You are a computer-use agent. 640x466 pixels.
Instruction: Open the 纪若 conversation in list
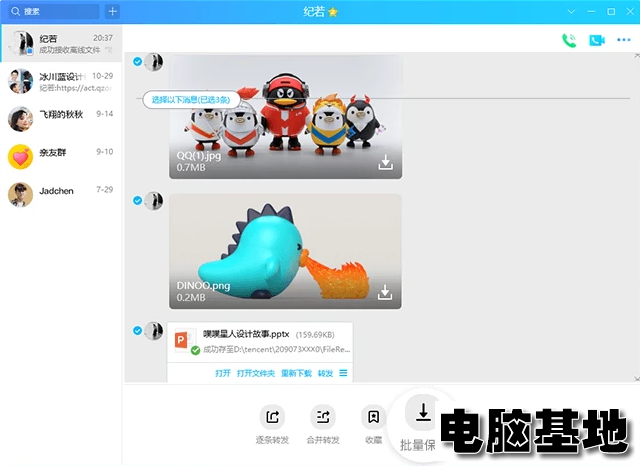click(x=61, y=43)
